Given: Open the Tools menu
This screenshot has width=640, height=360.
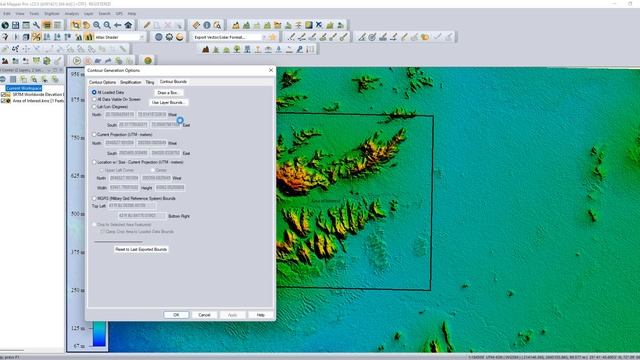Looking at the screenshot, I should pos(34,14).
